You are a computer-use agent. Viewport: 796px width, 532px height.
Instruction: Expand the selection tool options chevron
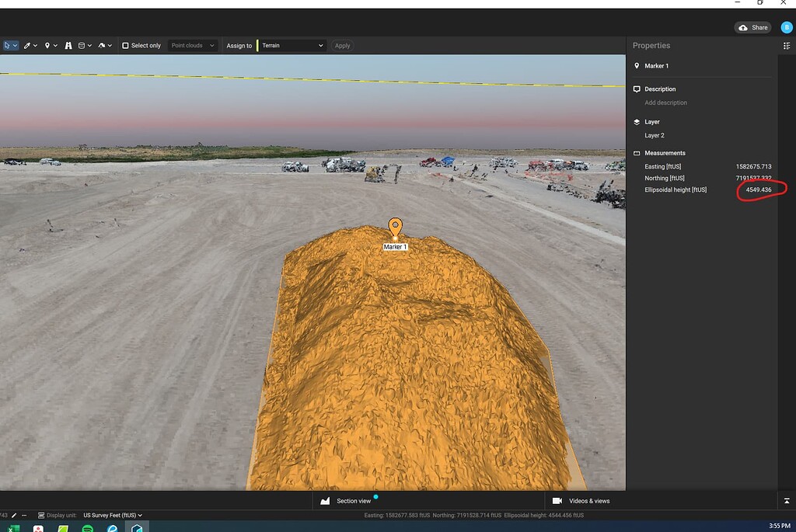click(15, 45)
